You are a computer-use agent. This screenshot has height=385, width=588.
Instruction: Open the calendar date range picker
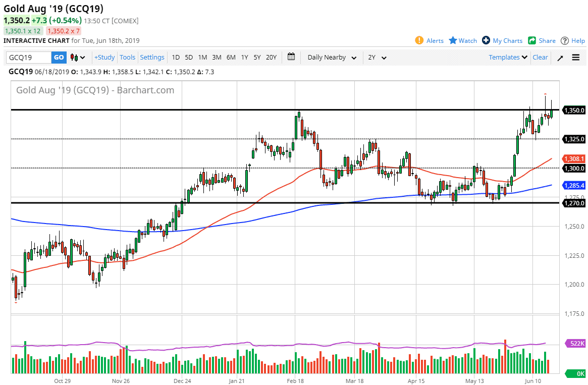291,57
